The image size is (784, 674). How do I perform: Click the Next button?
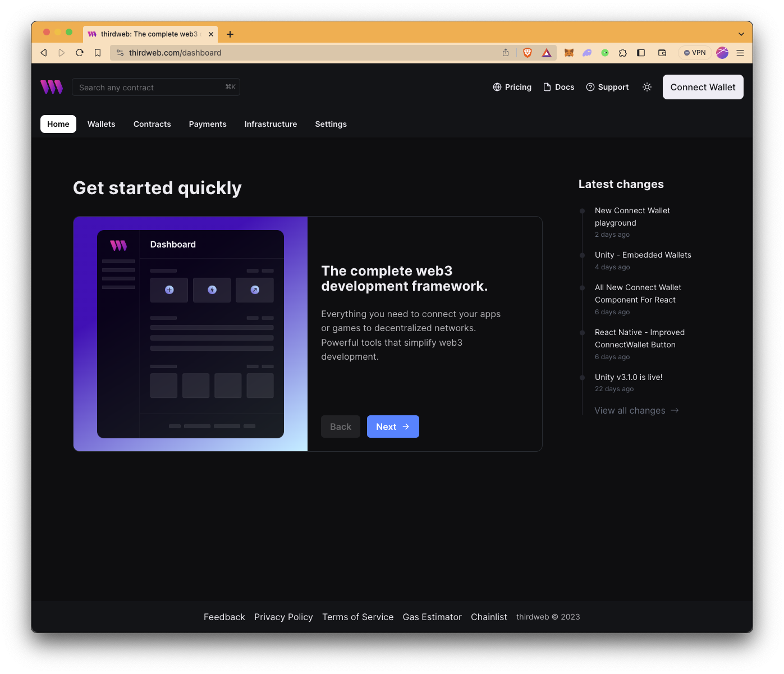393,427
